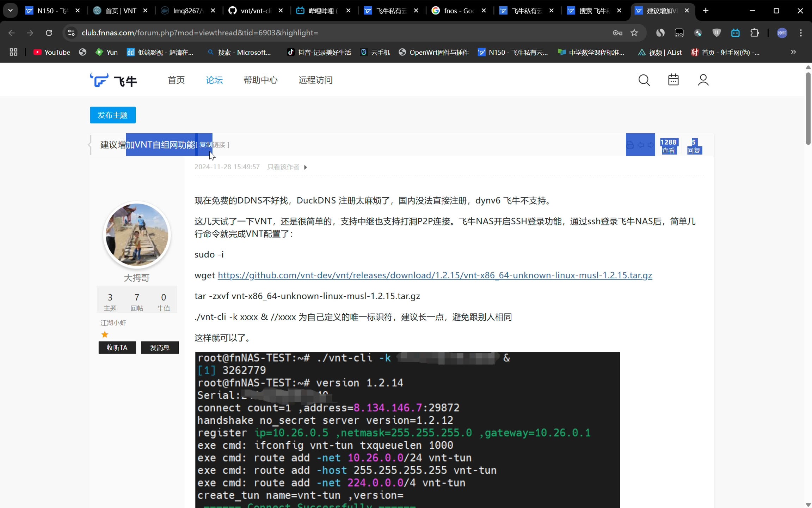Open author name 大拇哥
Screen dimensions: 812x508
[x=137, y=278]
